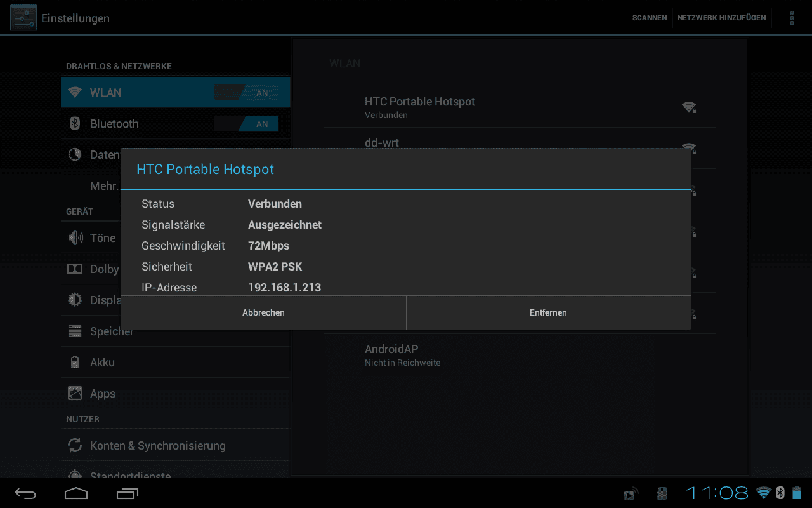Click the Display brightness icon
The image size is (812, 508).
click(75, 300)
